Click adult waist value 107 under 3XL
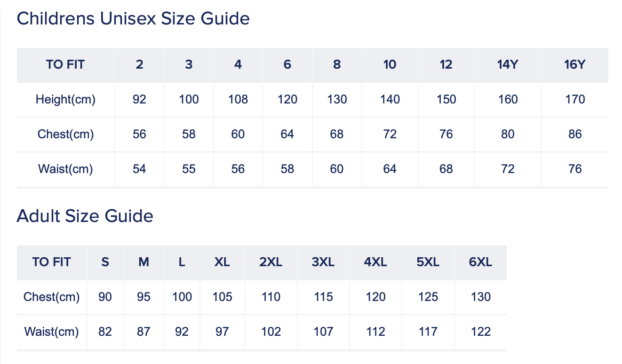This screenshot has height=364, width=622. pos(323,332)
